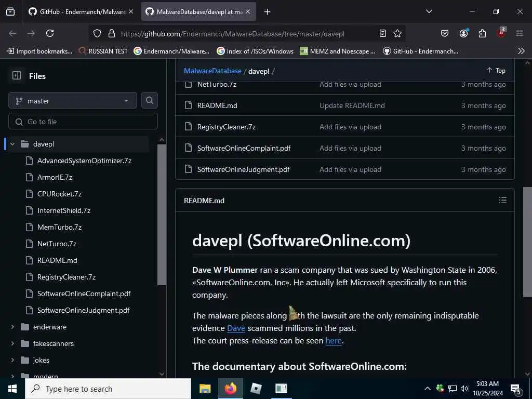Follow the Dave hyperlink in README
Viewport: 532px width, 399px height.
[236, 328]
